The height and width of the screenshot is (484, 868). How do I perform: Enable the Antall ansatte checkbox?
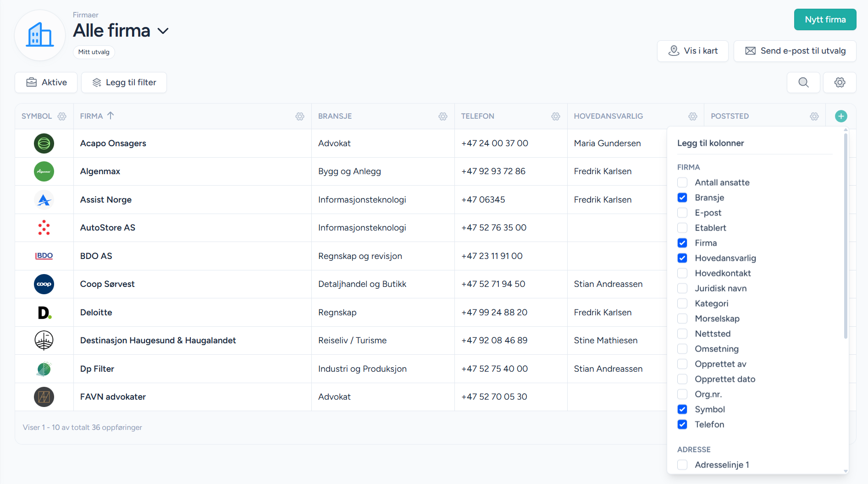pos(682,182)
